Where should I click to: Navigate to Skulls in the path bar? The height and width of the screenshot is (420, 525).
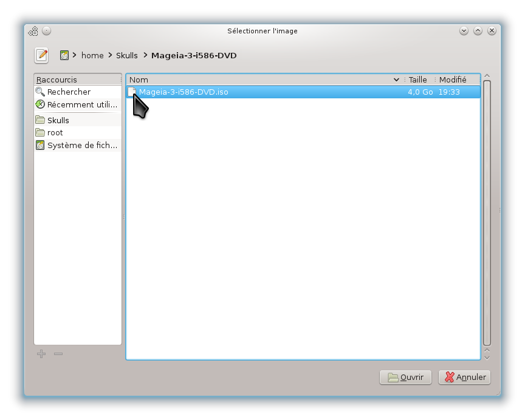pyautogui.click(x=127, y=55)
